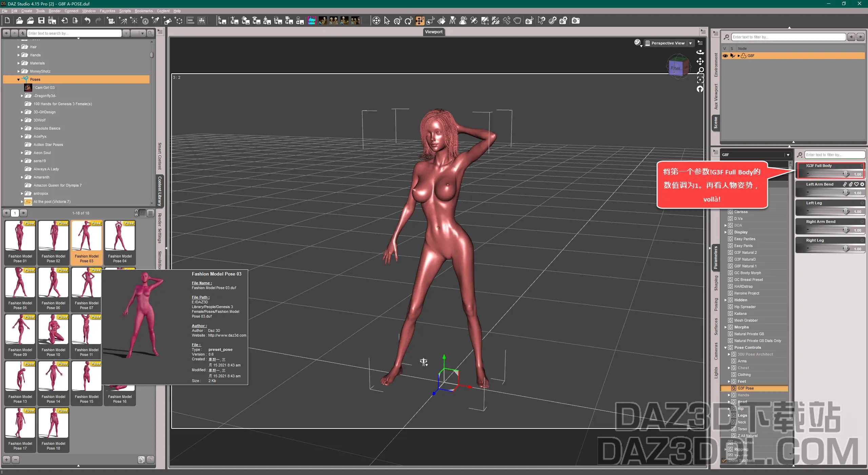Toggle Show Sub Items checkbox
Viewport: 868px width, 475px height.
(x=724, y=460)
